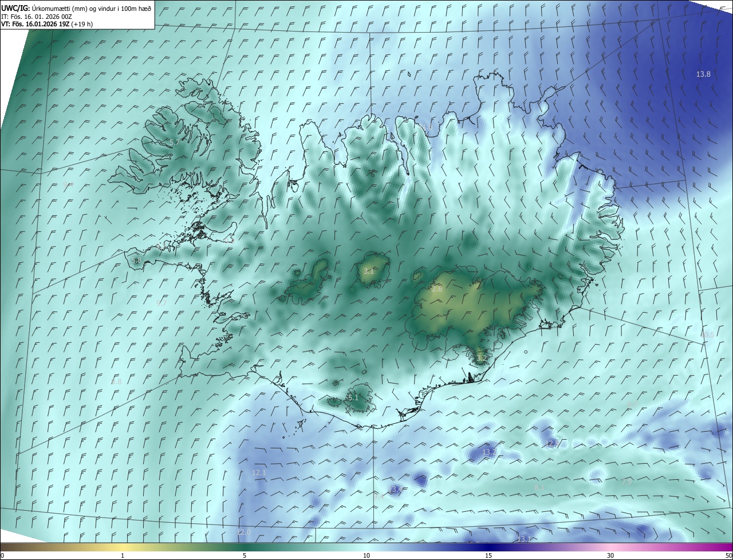Click the 13.2 value south of Iceland
Viewport: 733px width, 560px height.
tap(489, 452)
